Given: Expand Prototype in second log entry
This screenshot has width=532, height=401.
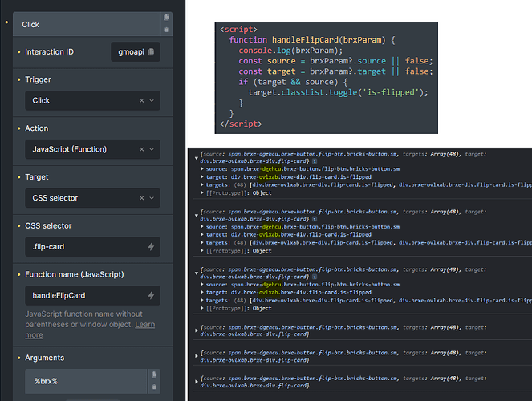Looking at the screenshot, I should pos(202,251).
